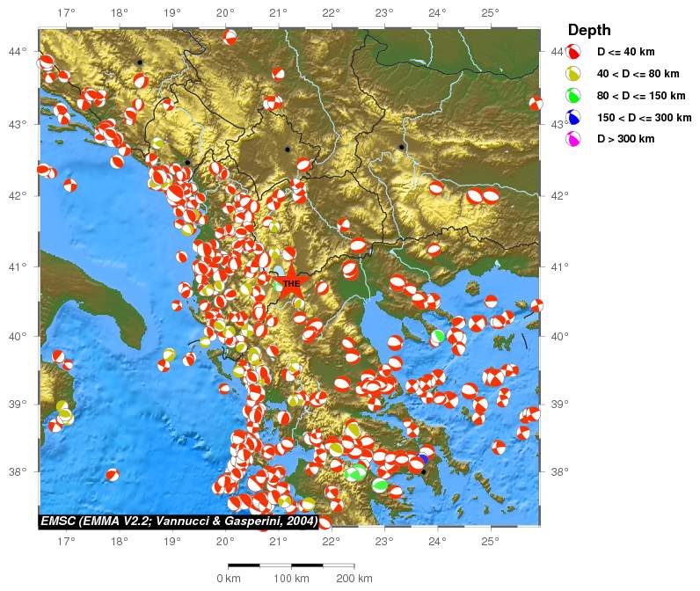The width and height of the screenshot is (700, 591).
Task: Click the blue beachball legend icon for 150-300 km depth
Action: click(x=572, y=117)
